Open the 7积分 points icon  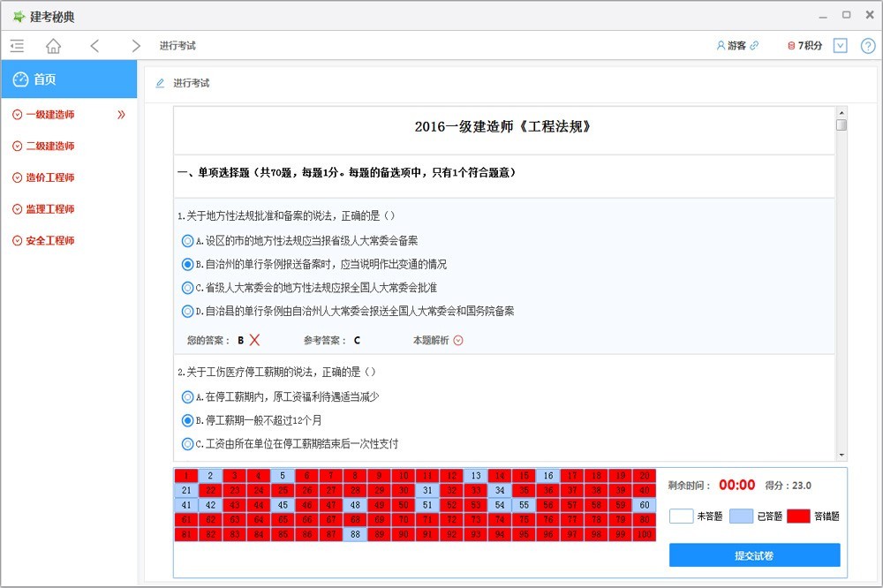point(793,45)
